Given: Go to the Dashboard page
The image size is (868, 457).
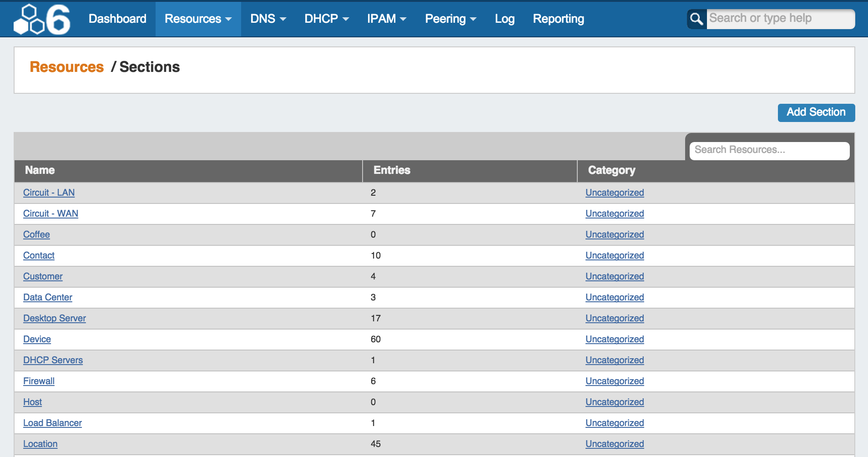Looking at the screenshot, I should pyautogui.click(x=117, y=19).
